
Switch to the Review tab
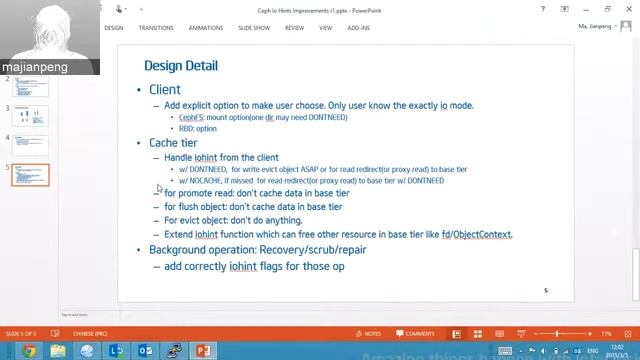(x=294, y=28)
